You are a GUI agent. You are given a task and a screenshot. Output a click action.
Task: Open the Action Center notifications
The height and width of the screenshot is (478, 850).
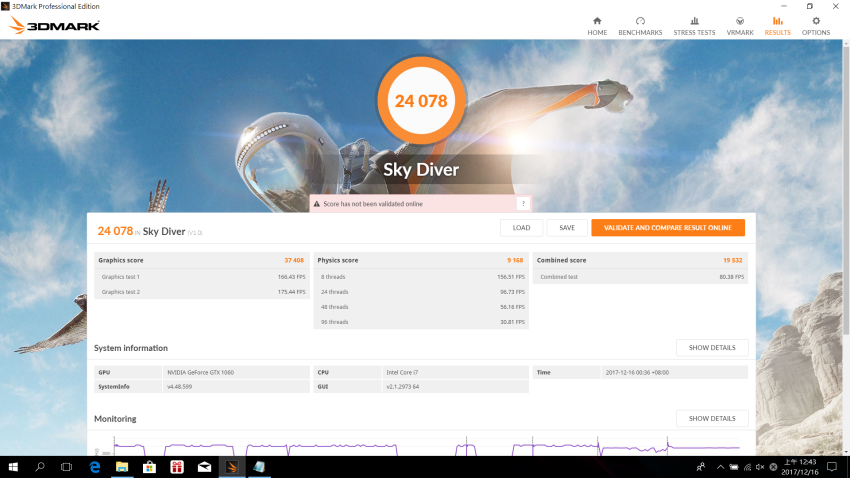coord(832,467)
